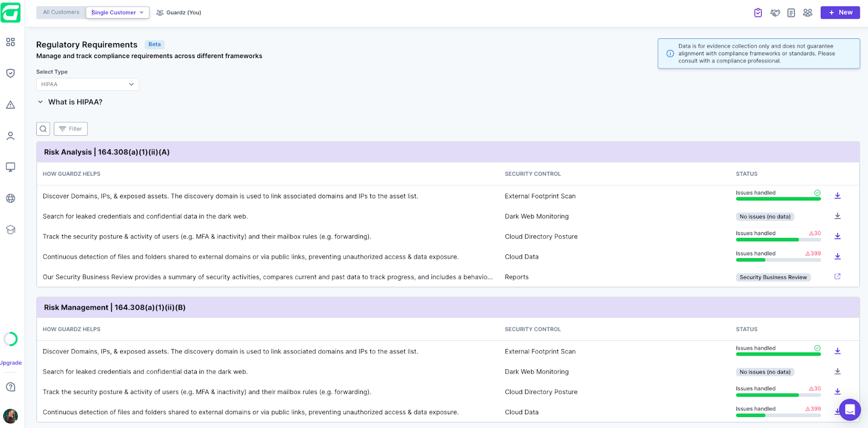Click the Risk Management 164.308(a)(1)(ii)(B) header
The height and width of the screenshot is (428, 868).
tap(448, 307)
